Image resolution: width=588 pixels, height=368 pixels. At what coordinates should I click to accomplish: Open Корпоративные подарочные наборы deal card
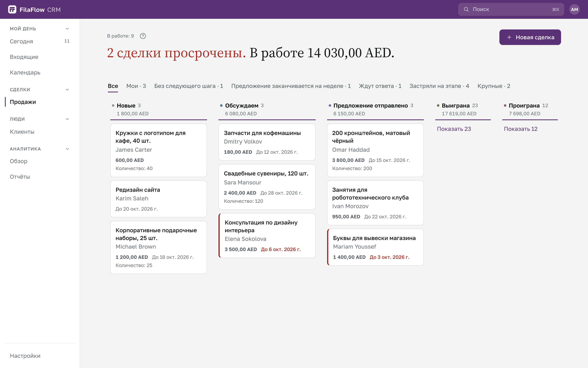click(158, 247)
